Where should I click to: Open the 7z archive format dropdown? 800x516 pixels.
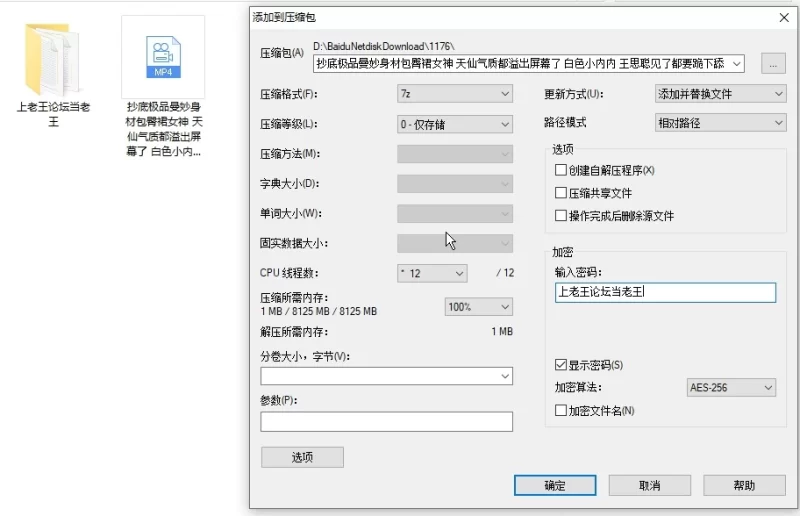click(x=455, y=94)
